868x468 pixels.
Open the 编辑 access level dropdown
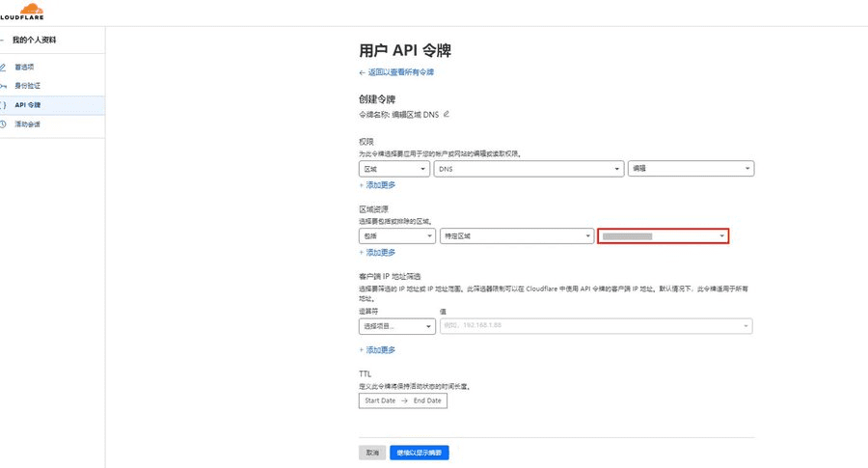click(690, 169)
